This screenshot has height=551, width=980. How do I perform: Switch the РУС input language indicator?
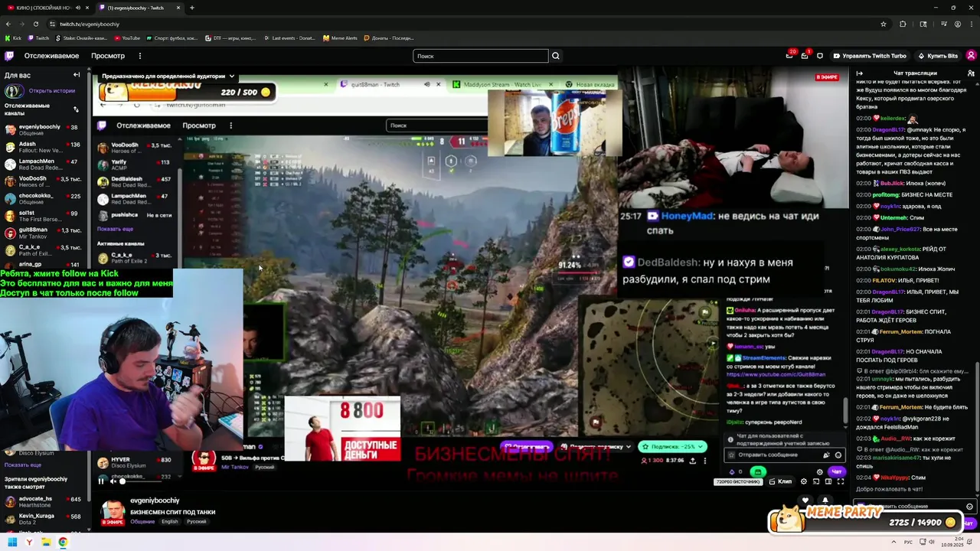point(909,543)
